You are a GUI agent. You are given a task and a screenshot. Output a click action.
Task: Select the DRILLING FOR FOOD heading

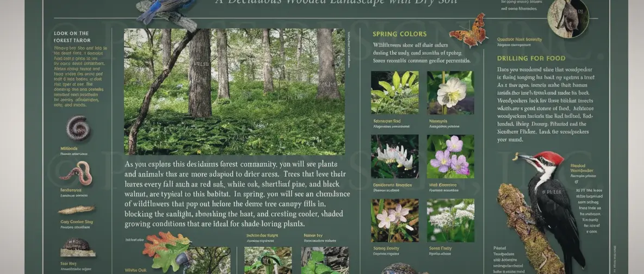pyautogui.click(x=531, y=58)
